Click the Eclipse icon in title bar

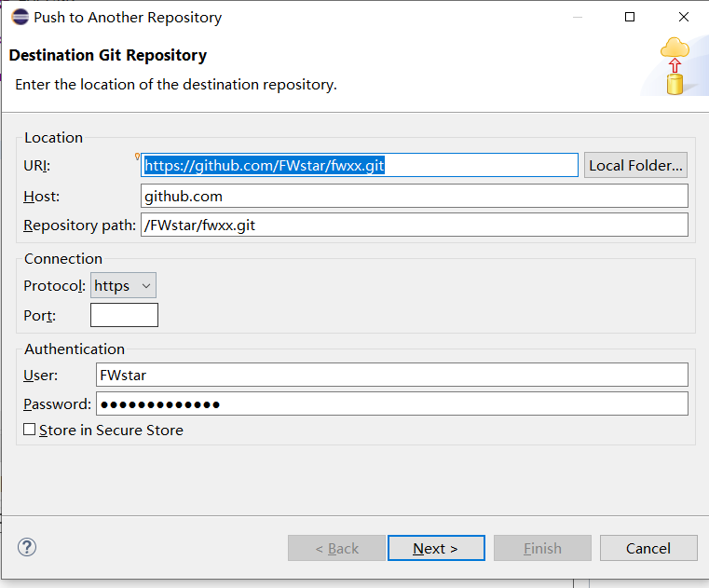pyautogui.click(x=20, y=17)
